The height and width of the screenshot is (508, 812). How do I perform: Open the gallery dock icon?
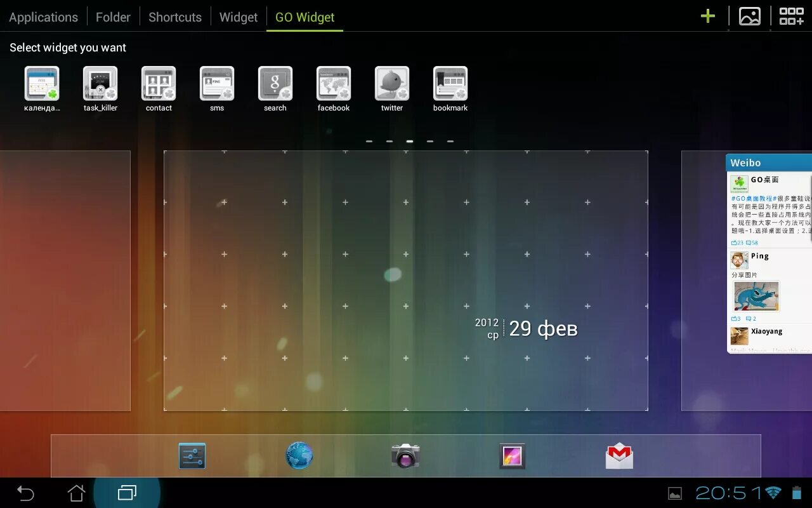coord(512,456)
